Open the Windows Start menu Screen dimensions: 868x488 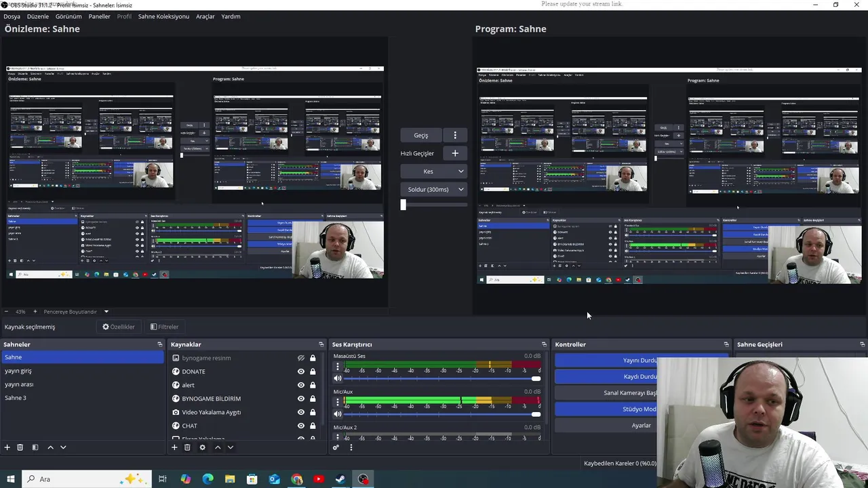[x=10, y=479]
